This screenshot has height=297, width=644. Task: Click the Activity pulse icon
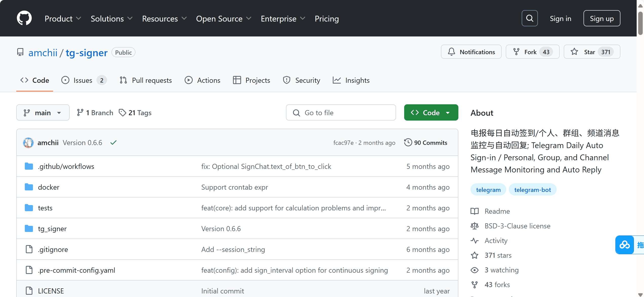click(475, 241)
